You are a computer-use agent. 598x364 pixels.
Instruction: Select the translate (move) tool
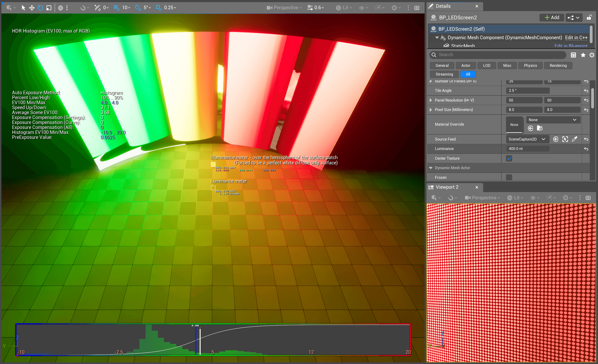pos(32,8)
